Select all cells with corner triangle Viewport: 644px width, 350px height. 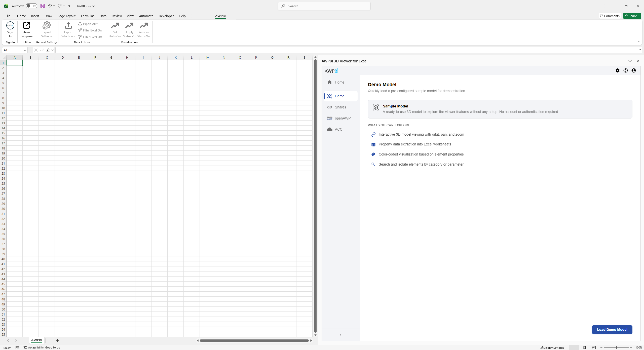4,58
